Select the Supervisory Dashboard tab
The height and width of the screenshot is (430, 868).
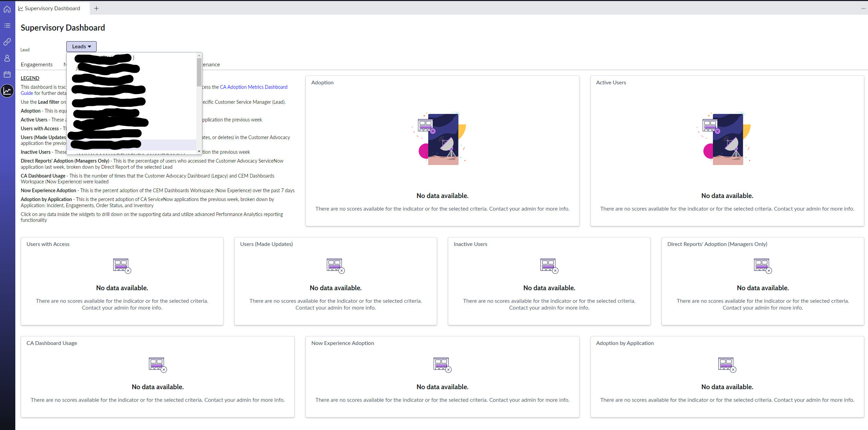pyautogui.click(x=52, y=9)
